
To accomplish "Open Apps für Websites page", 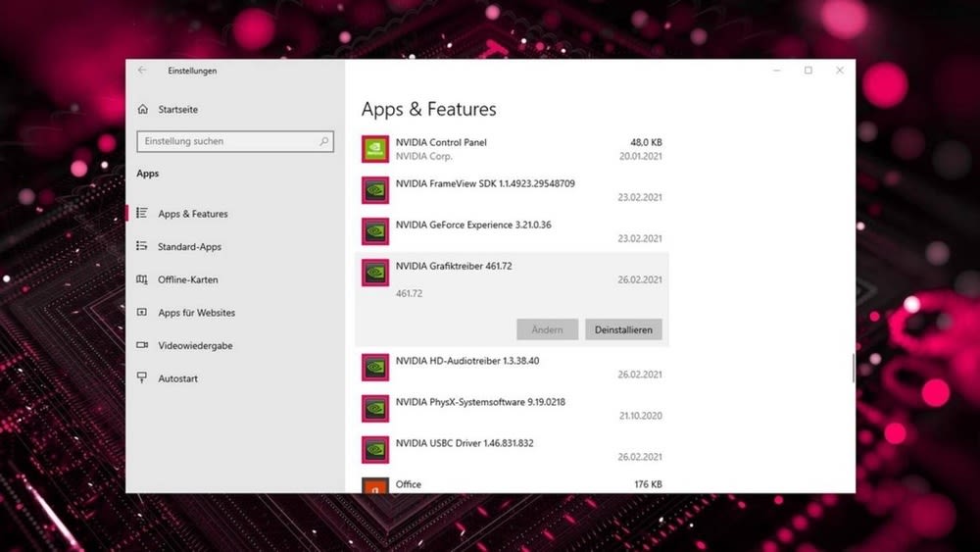I will [196, 313].
